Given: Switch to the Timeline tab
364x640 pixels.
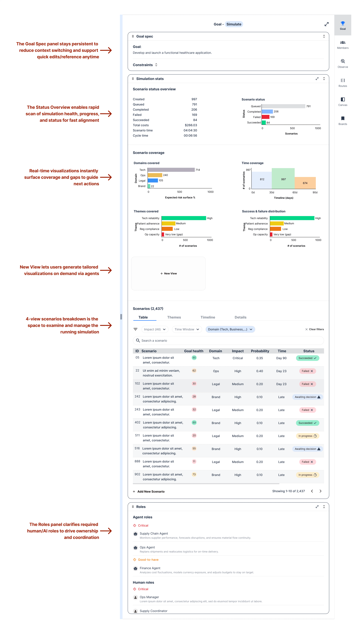Looking at the screenshot, I should pyautogui.click(x=207, y=317).
